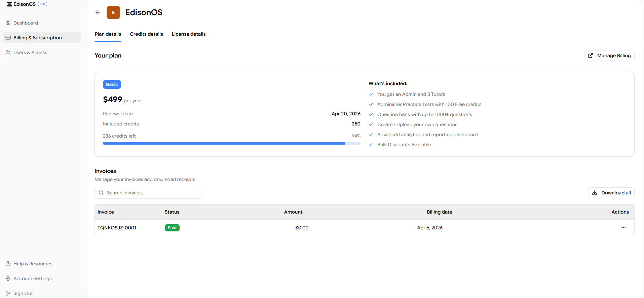Click the hamburger menu icon by EdisonOS logo
The height and width of the screenshot is (298, 644).
(x=9, y=4)
